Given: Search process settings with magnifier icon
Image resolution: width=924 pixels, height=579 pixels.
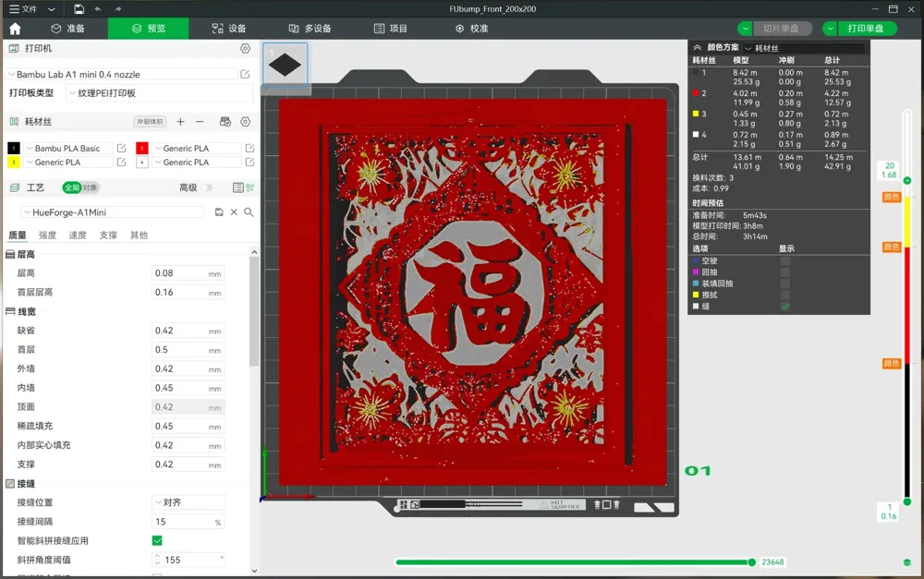Looking at the screenshot, I should tap(249, 212).
